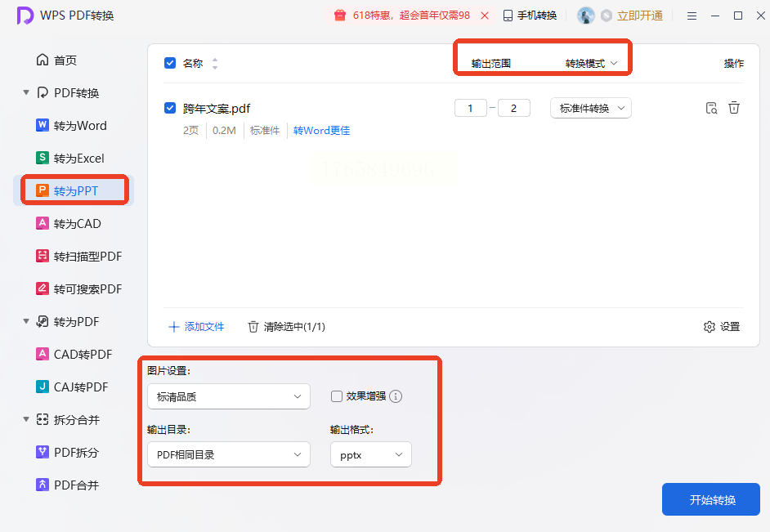Image resolution: width=770 pixels, height=532 pixels.
Task: Open the 设置 gear icon
Action: [x=710, y=327]
